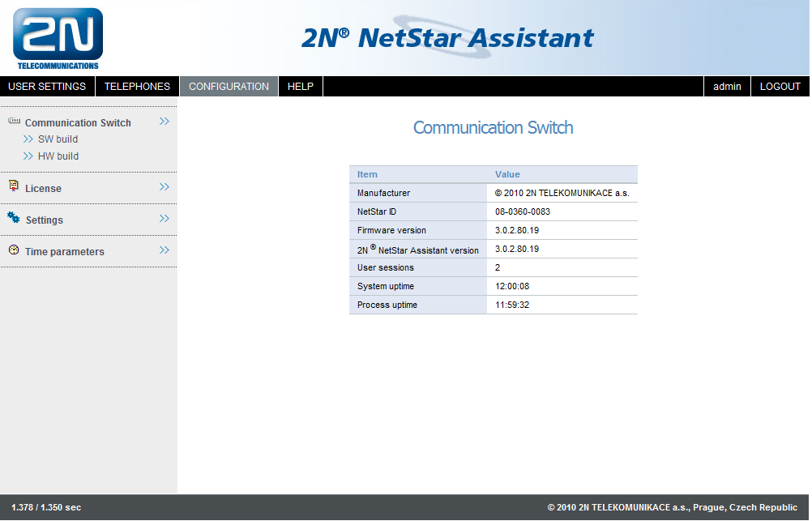Click the 2N NetStar Assistant banner title

(447, 38)
